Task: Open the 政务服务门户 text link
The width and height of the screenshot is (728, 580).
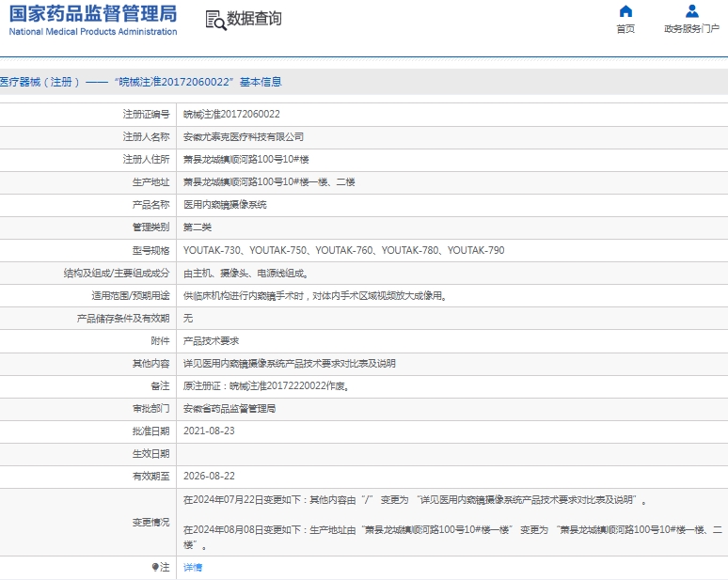Action: 691,29
